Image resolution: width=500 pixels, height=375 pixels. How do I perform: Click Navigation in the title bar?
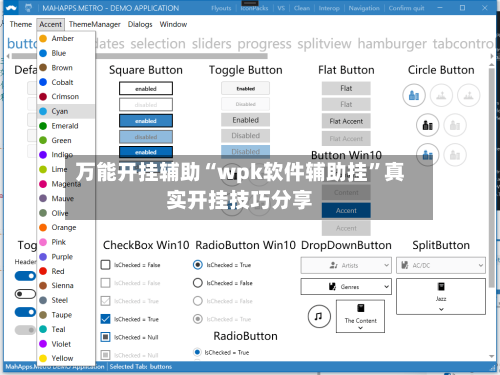tap(364, 8)
